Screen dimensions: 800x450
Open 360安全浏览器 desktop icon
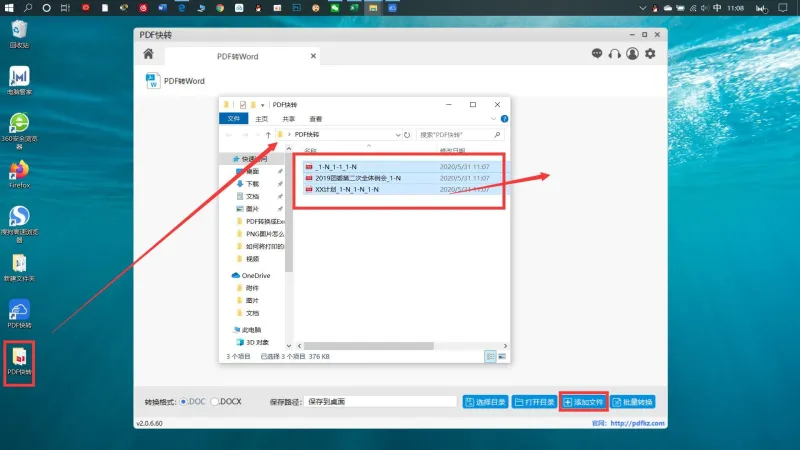(19, 131)
